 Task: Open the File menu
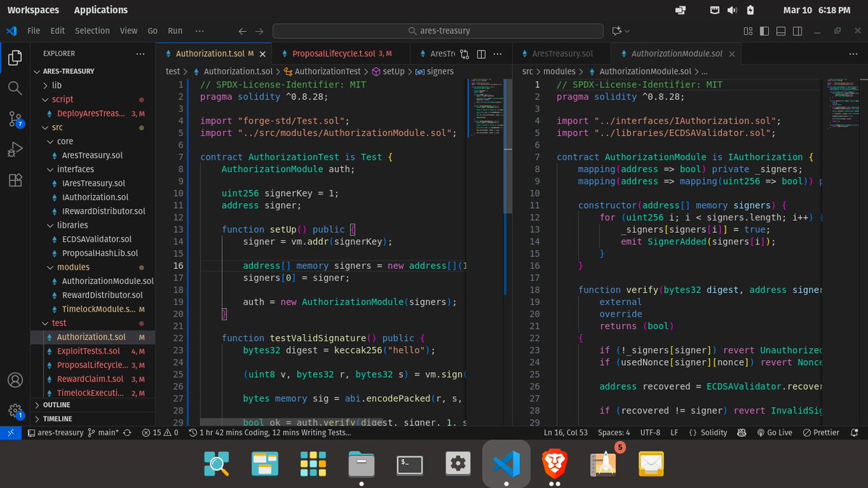pyautogui.click(x=34, y=31)
